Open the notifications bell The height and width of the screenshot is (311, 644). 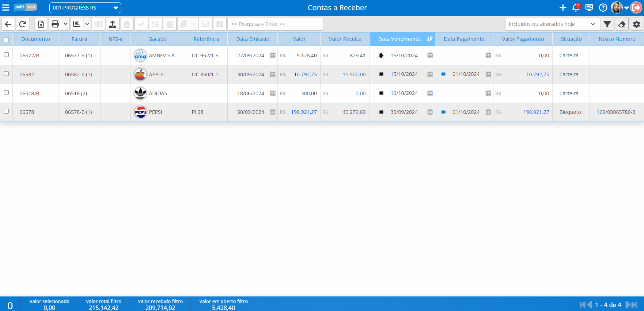click(x=576, y=8)
